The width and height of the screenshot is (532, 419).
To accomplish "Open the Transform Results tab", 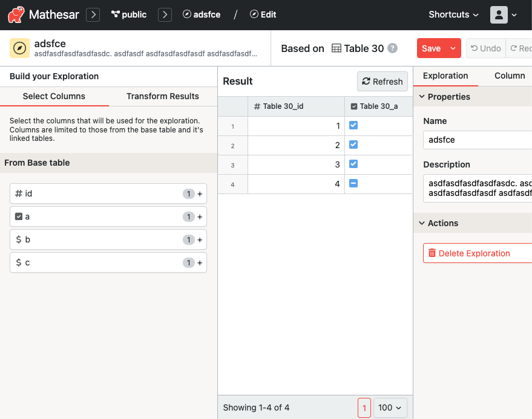I will (x=162, y=96).
